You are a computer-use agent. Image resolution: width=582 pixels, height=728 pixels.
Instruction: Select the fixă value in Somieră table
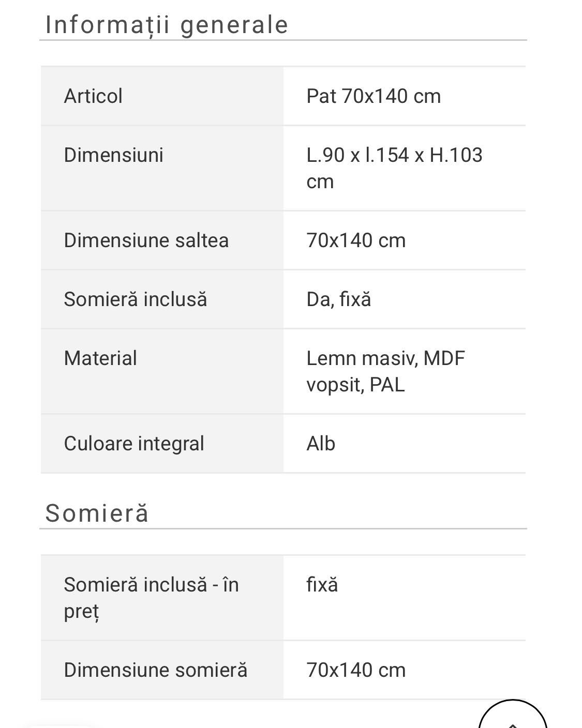[x=322, y=585]
